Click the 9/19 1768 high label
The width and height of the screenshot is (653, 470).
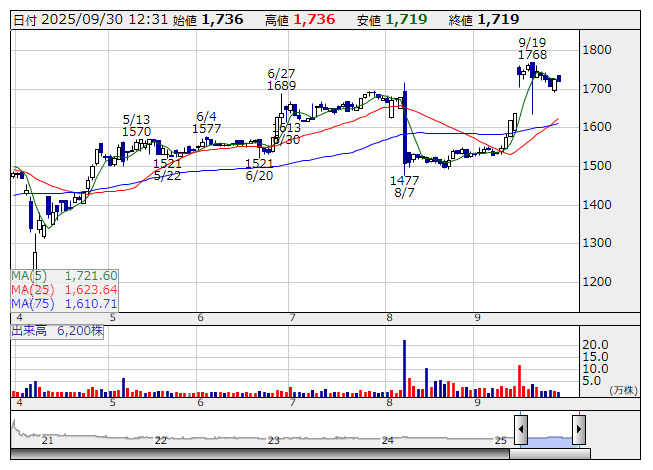[x=533, y=48]
